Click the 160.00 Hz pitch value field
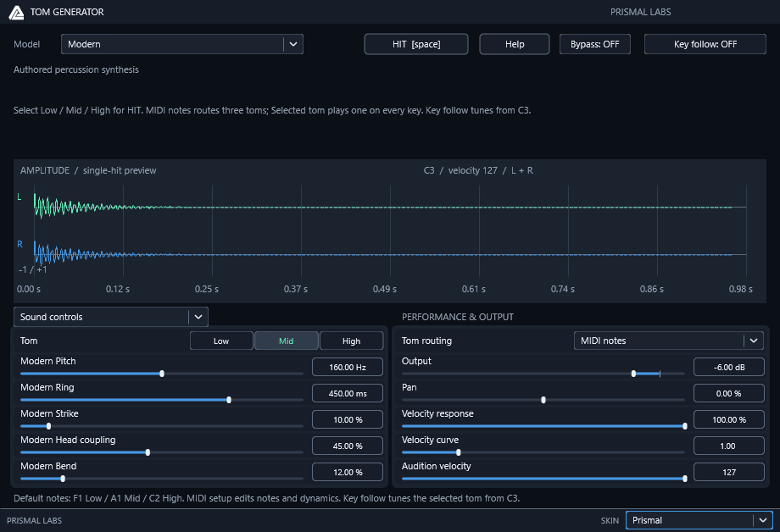This screenshot has height=532, width=780. point(348,367)
